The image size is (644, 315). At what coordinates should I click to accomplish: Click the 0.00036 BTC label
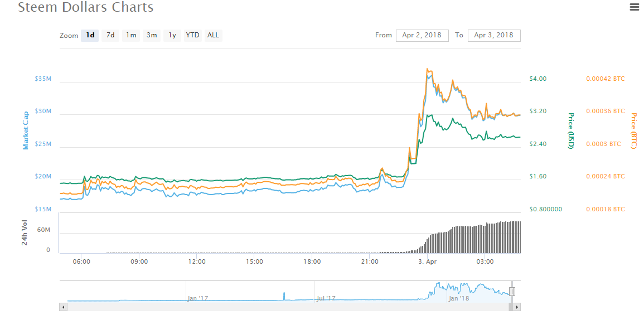pyautogui.click(x=605, y=112)
